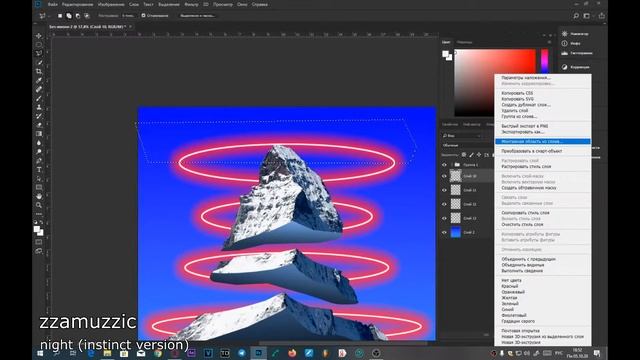Open the Screen Mode options in toolbar
The image size is (640, 360).
pos(39,251)
